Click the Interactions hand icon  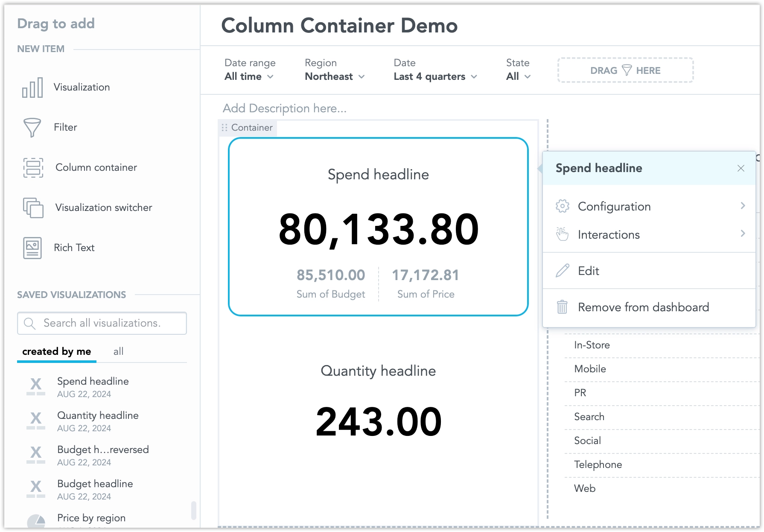pos(563,234)
